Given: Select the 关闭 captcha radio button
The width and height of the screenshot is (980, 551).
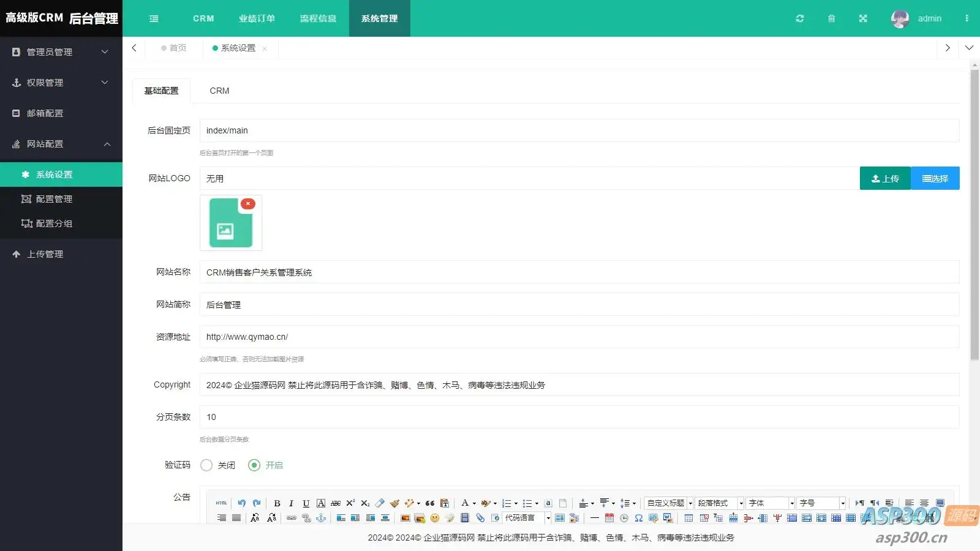Looking at the screenshot, I should [206, 465].
